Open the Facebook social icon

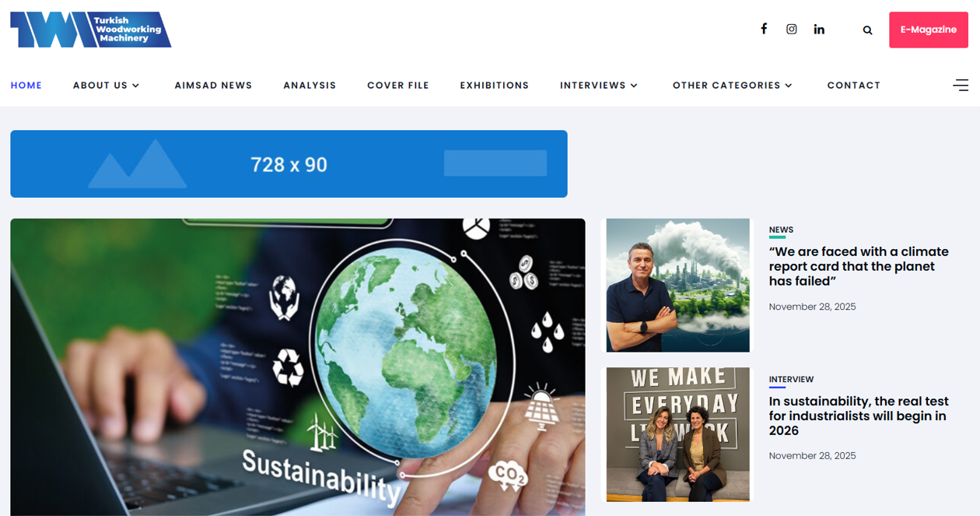coord(764,29)
